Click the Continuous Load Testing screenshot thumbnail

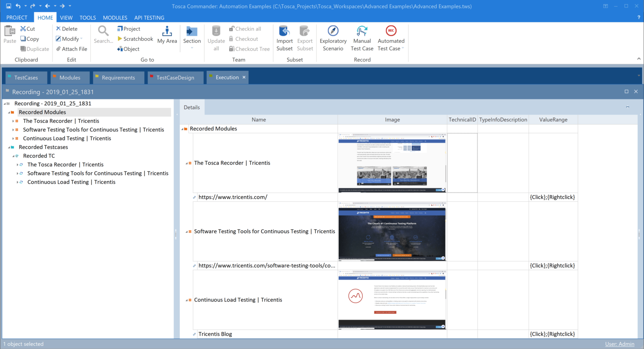click(392, 299)
